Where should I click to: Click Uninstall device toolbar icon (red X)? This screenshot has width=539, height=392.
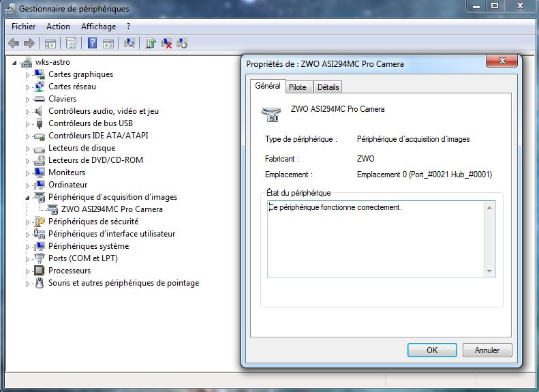click(166, 44)
